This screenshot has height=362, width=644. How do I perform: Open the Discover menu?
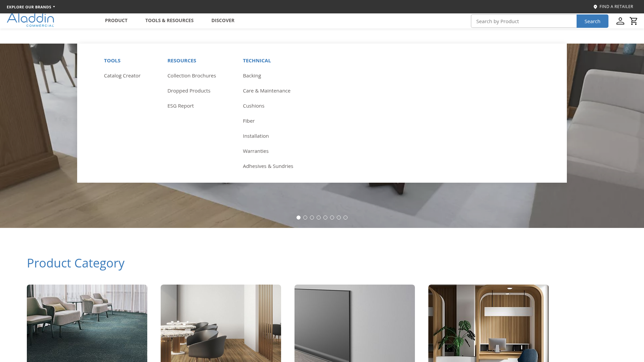[x=223, y=20]
